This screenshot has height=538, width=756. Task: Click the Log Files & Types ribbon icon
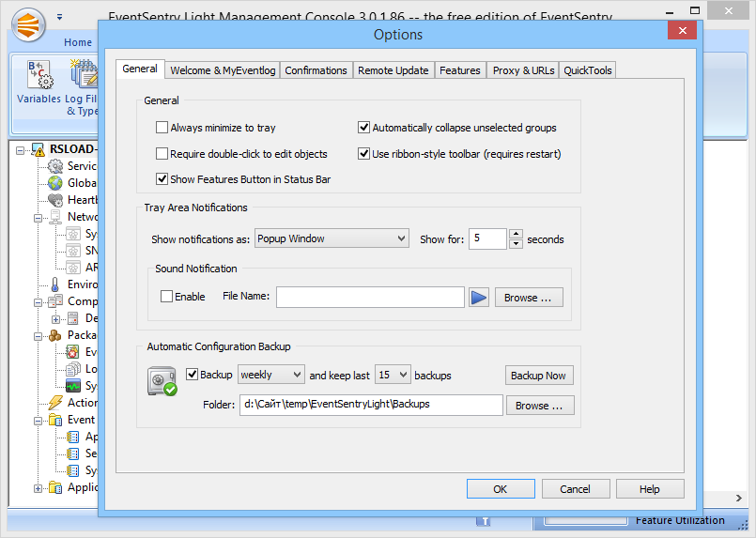pos(85,74)
